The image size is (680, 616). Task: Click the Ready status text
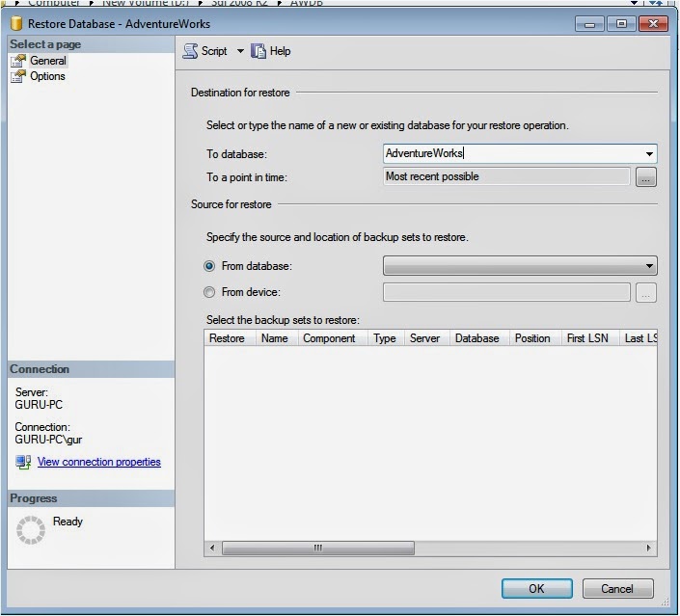[x=68, y=522]
